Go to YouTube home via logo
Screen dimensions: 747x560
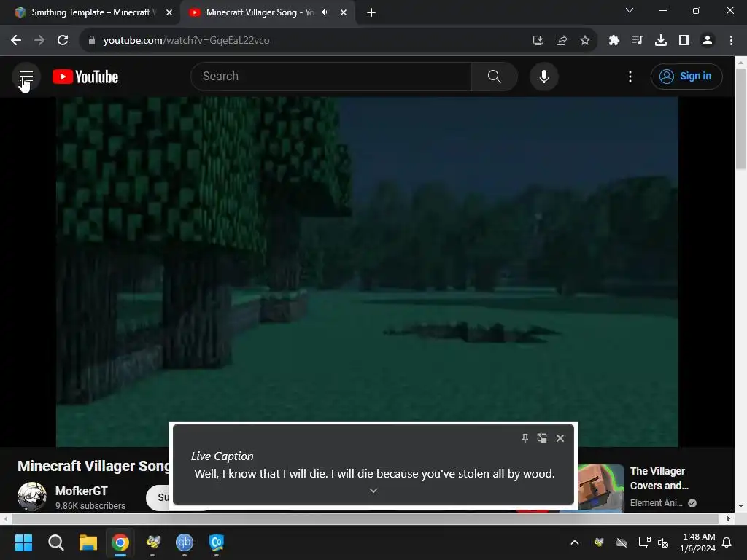(x=85, y=77)
